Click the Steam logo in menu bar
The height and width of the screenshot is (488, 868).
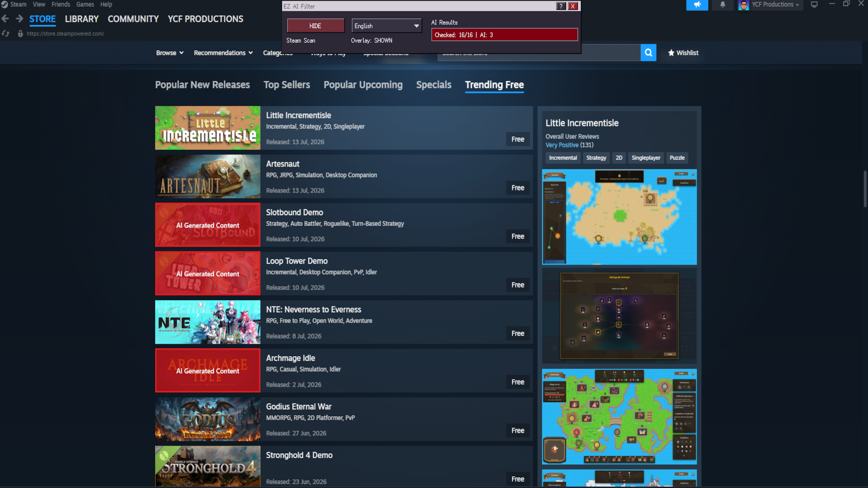tap(5, 5)
